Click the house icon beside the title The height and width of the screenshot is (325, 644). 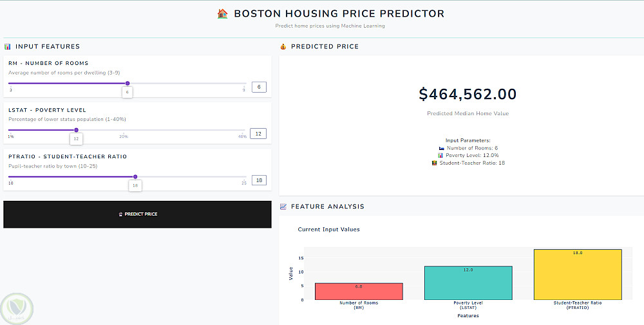(x=223, y=14)
